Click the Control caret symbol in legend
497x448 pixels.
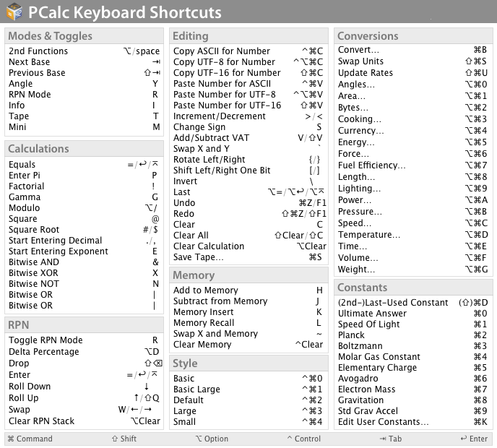tap(290, 439)
